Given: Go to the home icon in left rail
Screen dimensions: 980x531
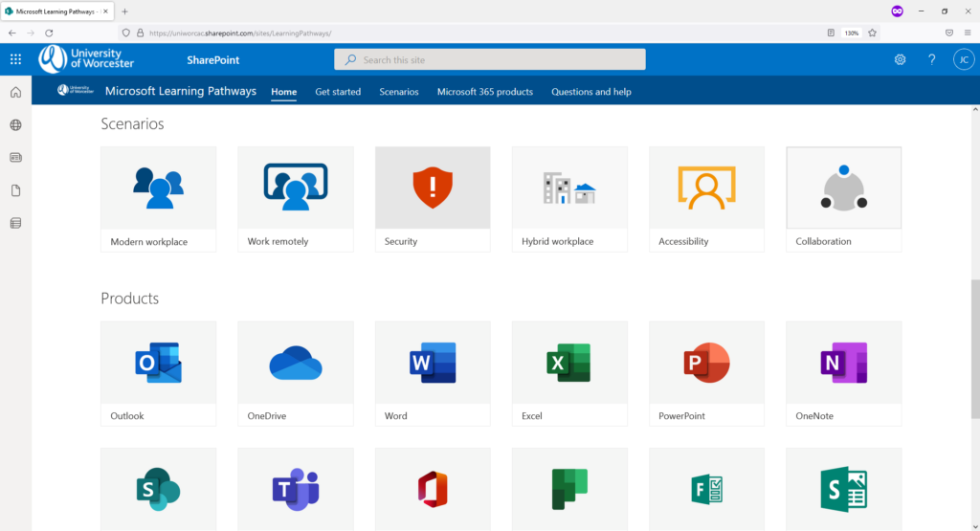Looking at the screenshot, I should coord(15,93).
